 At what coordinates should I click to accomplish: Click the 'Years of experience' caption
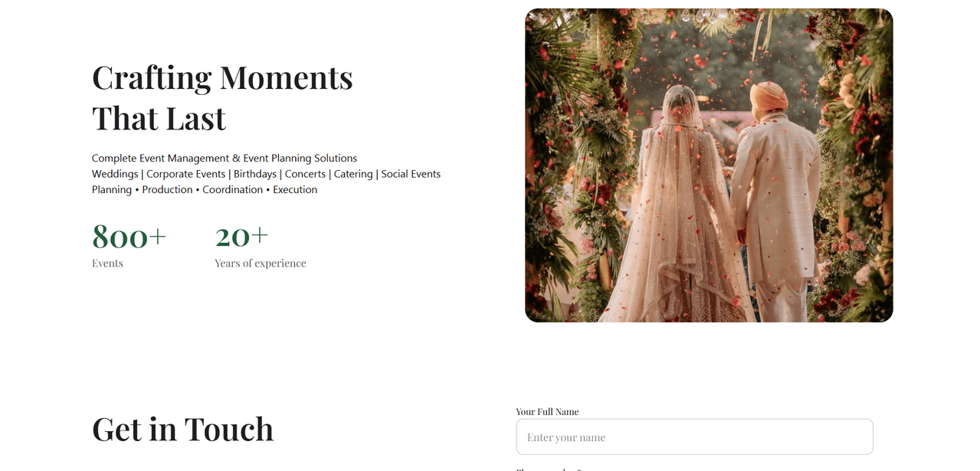tap(261, 263)
